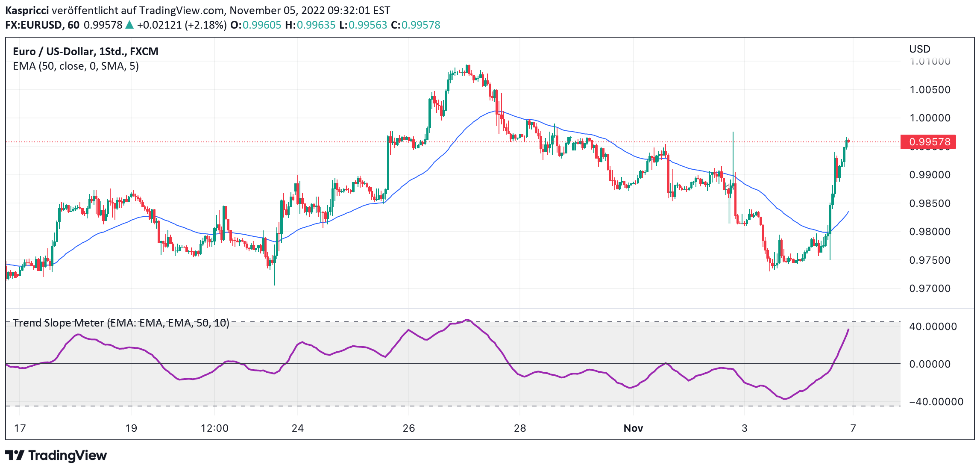The height and width of the screenshot is (471, 980).
Task: Click the H:0.99635 high value
Action: click(x=311, y=25)
